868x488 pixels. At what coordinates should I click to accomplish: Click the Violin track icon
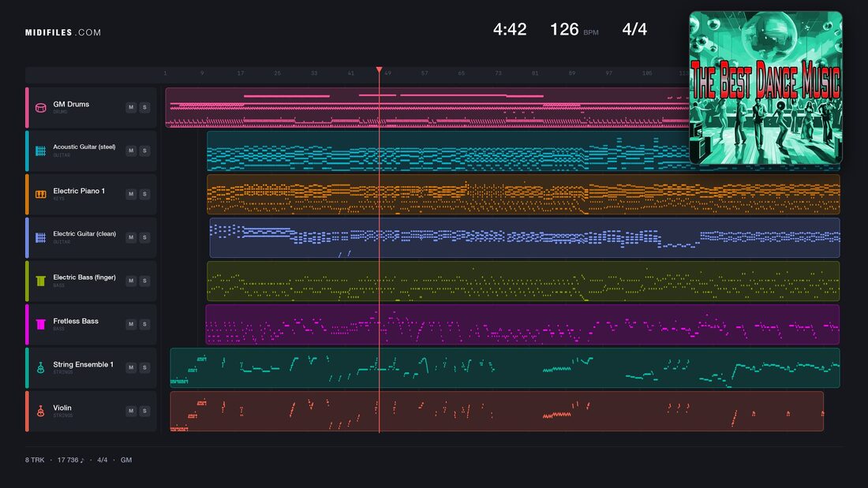pyautogui.click(x=40, y=411)
